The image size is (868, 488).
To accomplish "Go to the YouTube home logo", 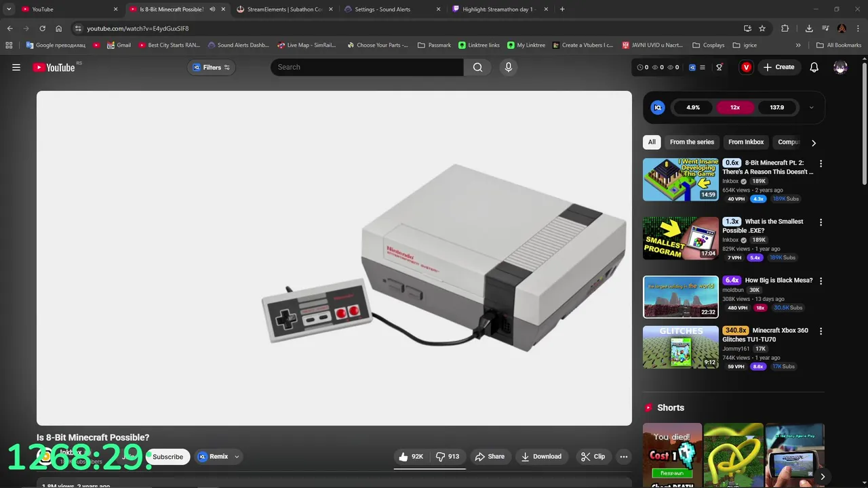I will tap(54, 67).
